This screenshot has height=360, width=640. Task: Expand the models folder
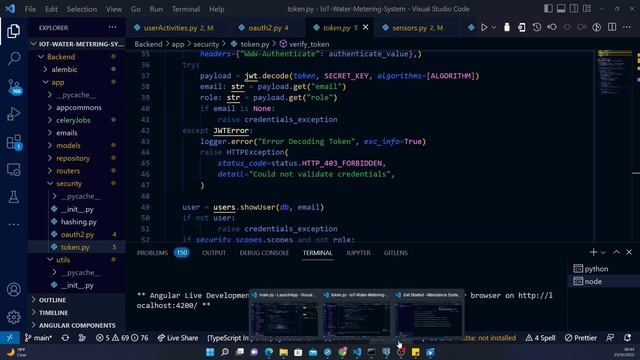coord(68,145)
